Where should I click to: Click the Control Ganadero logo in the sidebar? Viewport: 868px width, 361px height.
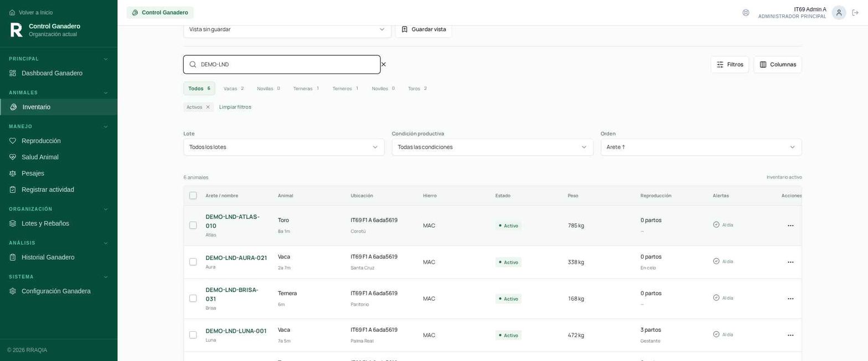coord(17,30)
